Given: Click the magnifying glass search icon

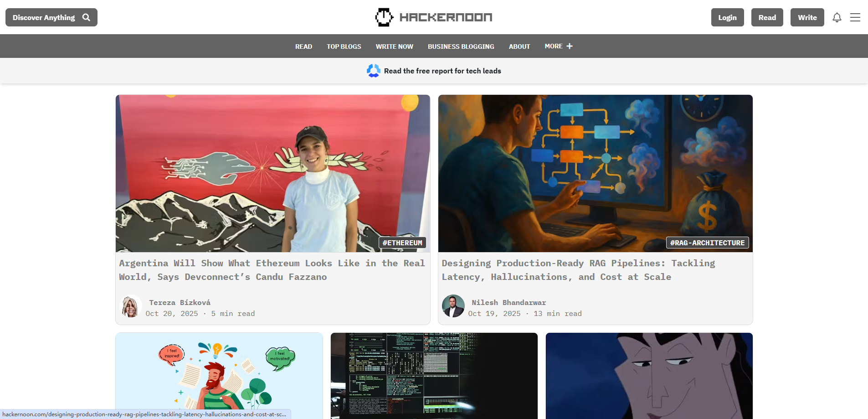Looking at the screenshot, I should click(86, 17).
